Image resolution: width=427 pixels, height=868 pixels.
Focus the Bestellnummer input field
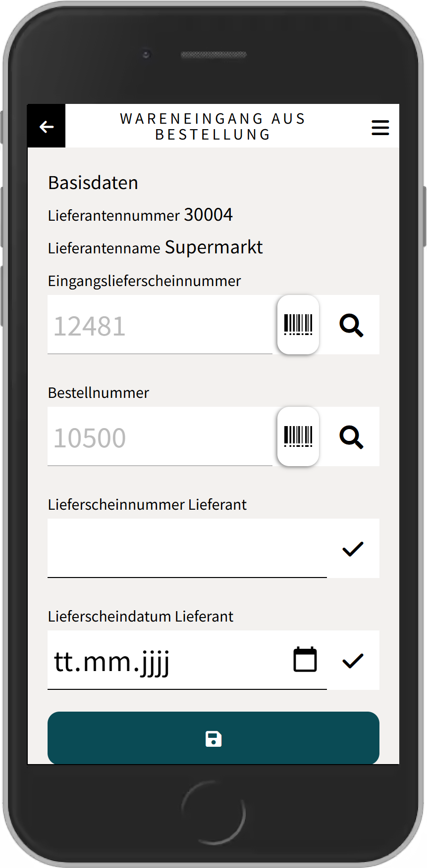coord(160,437)
